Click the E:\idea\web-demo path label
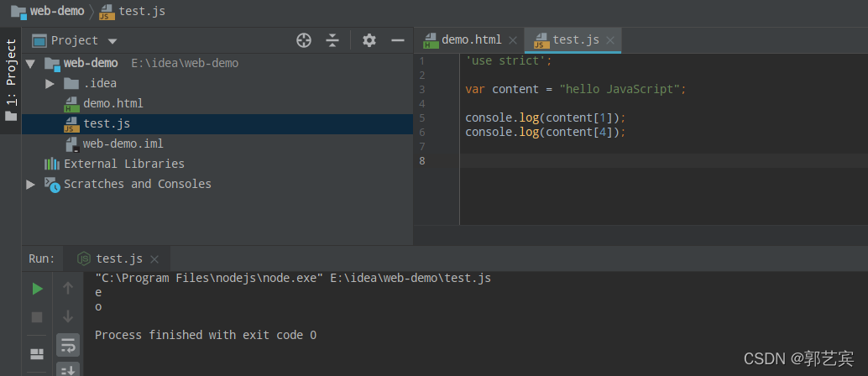The image size is (868, 376). point(185,64)
